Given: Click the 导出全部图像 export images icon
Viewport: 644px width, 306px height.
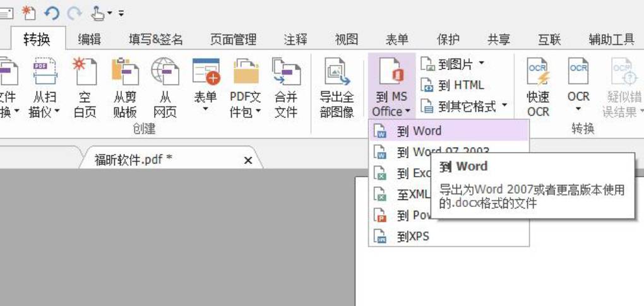Looking at the screenshot, I should (337, 71).
